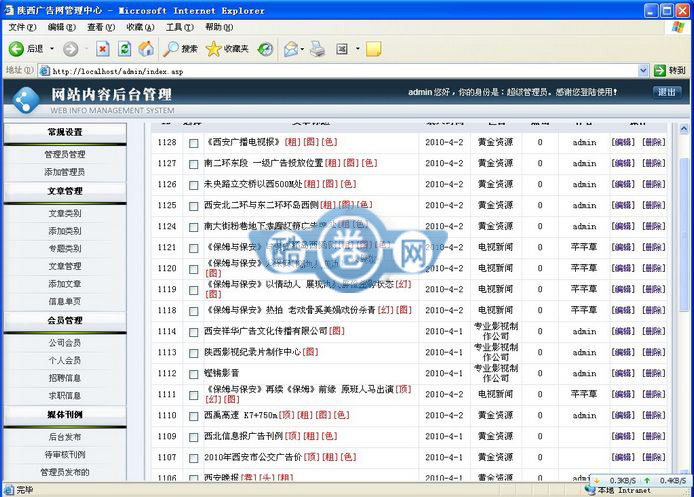Open the 查看 menu
The width and height of the screenshot is (694, 497).
click(101, 27)
